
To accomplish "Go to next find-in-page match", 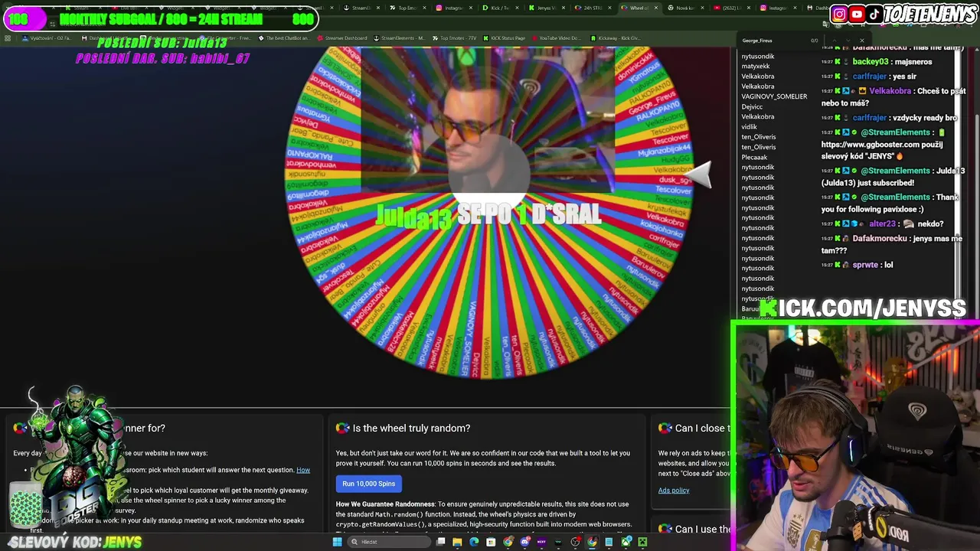I will pyautogui.click(x=848, y=41).
